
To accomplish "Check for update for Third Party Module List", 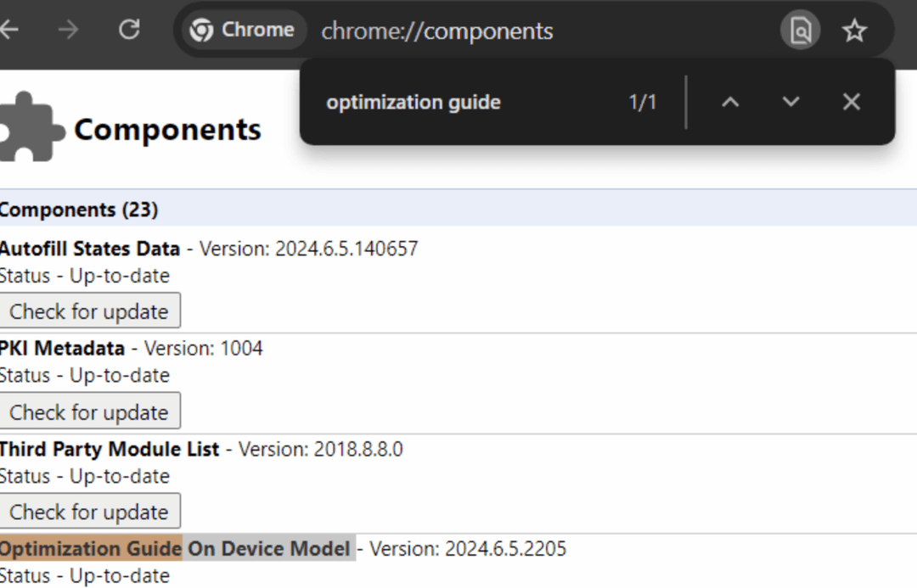I will click(89, 512).
